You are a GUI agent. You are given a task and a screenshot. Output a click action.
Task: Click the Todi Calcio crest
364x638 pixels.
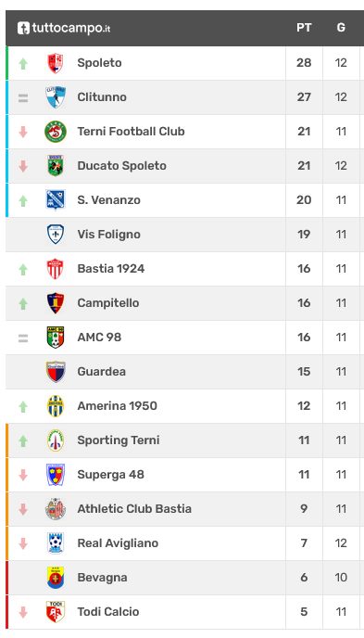tap(56, 611)
